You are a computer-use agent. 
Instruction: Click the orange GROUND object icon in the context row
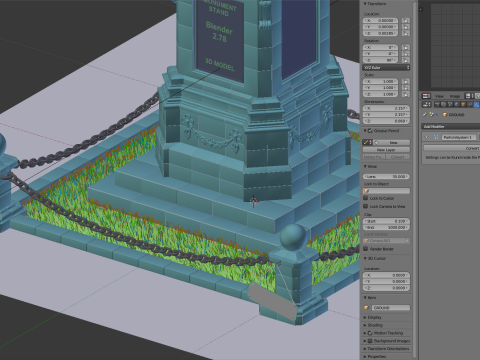(445, 114)
